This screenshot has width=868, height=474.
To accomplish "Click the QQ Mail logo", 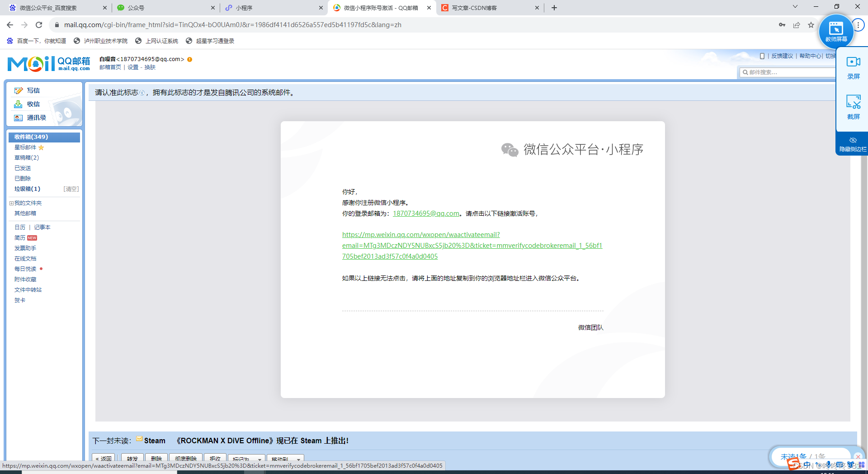I will pos(49,64).
